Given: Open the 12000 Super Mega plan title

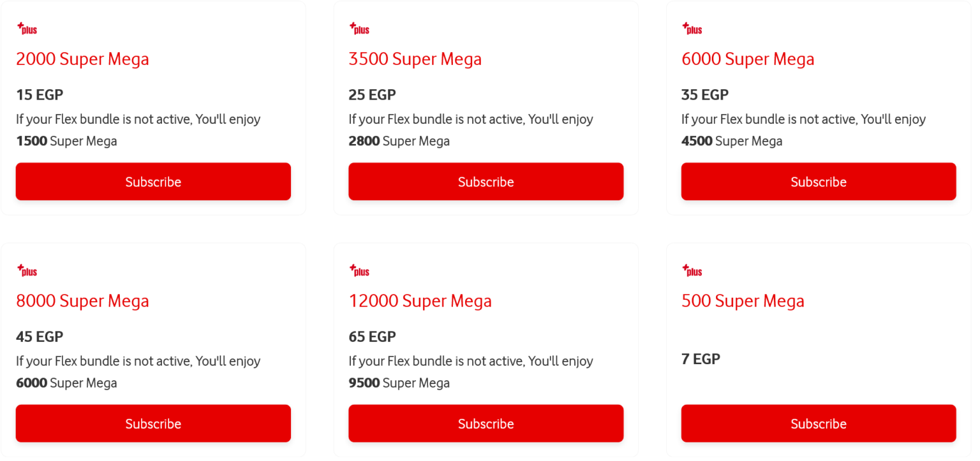Looking at the screenshot, I should [x=420, y=300].
